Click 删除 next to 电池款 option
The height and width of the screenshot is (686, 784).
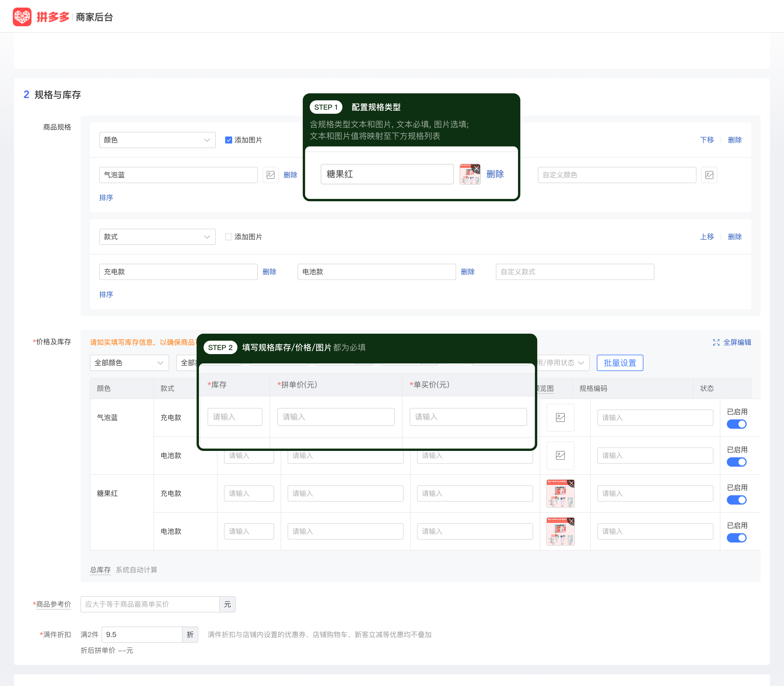point(468,272)
